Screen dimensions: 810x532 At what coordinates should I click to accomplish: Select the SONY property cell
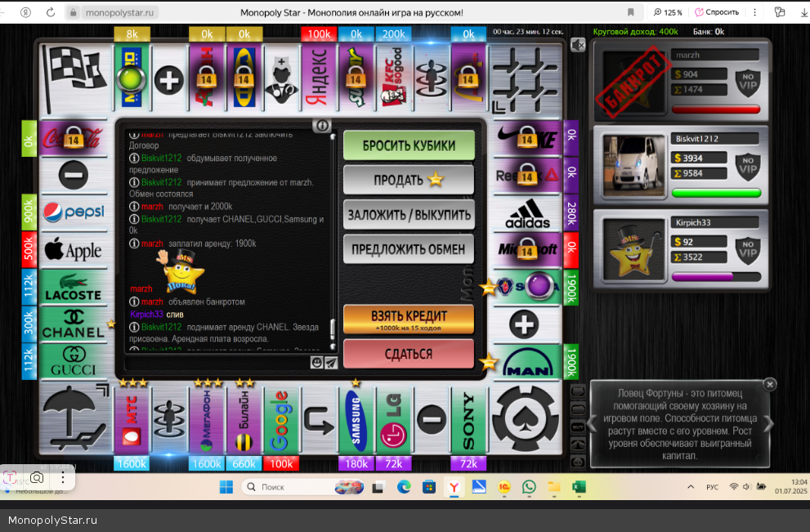pos(468,420)
